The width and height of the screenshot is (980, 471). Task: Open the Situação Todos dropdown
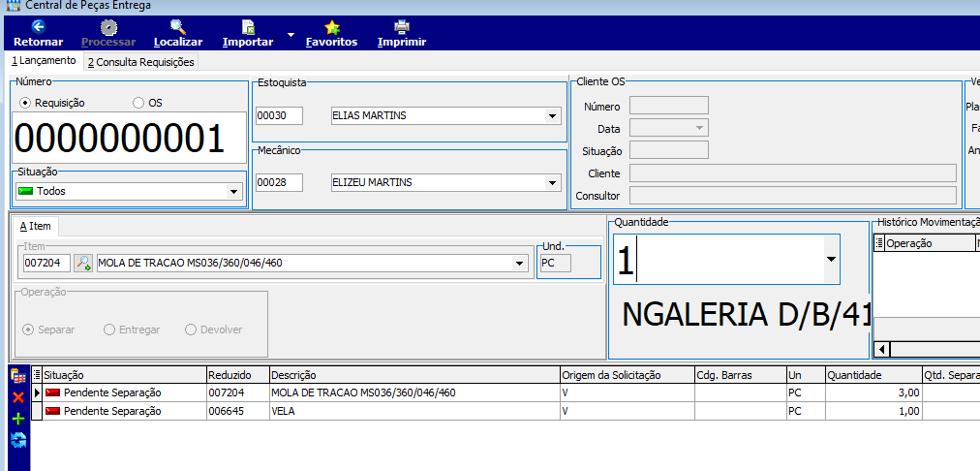[x=233, y=191]
